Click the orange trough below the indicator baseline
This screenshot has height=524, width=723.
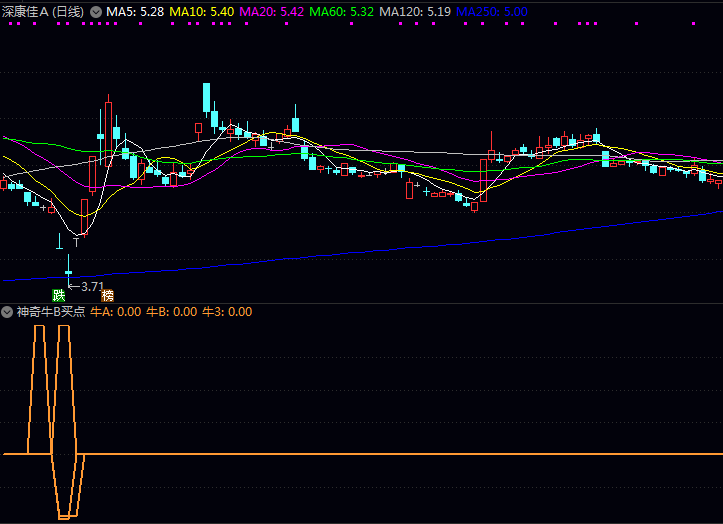66,515
